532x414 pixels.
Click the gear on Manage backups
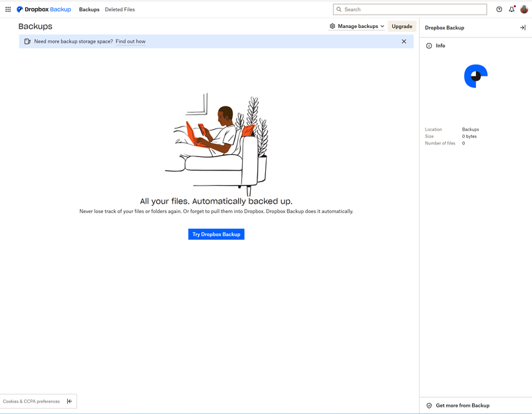click(332, 26)
